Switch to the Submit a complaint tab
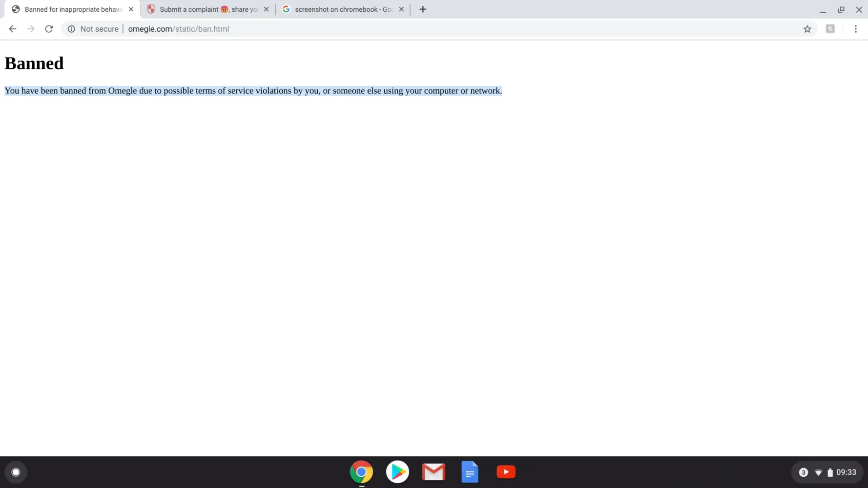The image size is (868, 488). point(203,9)
